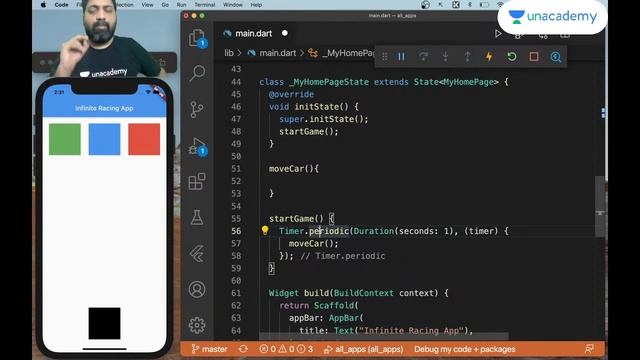Trigger Hot Reload lightning icon
The height and width of the screenshot is (360, 640).
(489, 57)
